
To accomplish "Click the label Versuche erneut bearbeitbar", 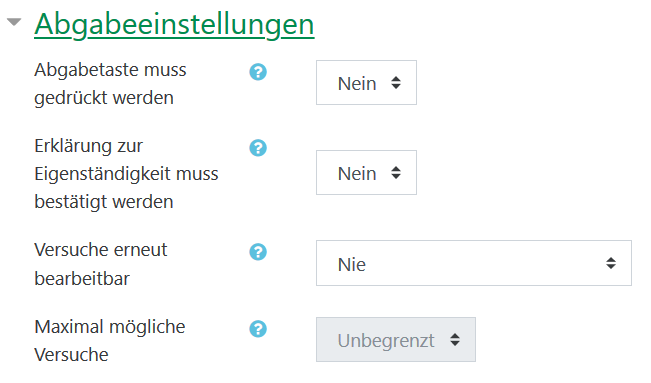I will click(101, 264).
